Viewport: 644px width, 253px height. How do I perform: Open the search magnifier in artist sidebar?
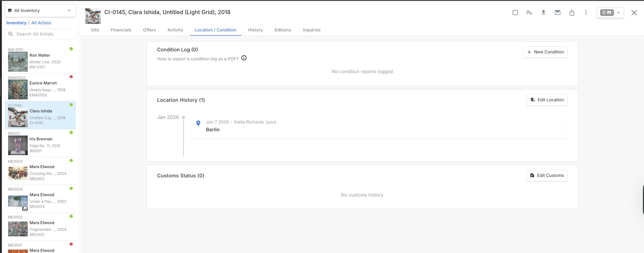[x=11, y=34]
